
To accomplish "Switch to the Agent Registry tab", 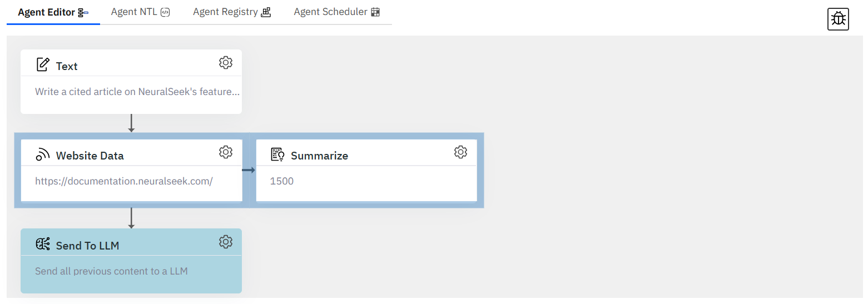I will click(x=232, y=12).
